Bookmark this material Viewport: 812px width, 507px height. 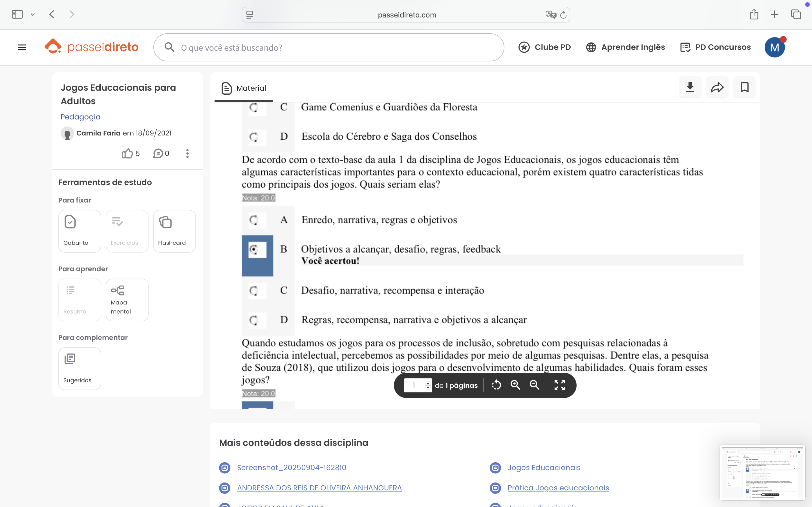point(744,88)
